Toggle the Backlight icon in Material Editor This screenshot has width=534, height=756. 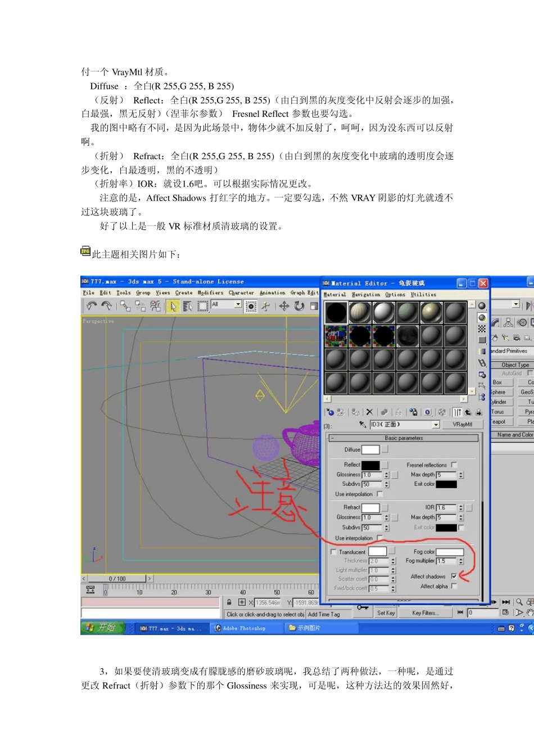click(x=482, y=318)
